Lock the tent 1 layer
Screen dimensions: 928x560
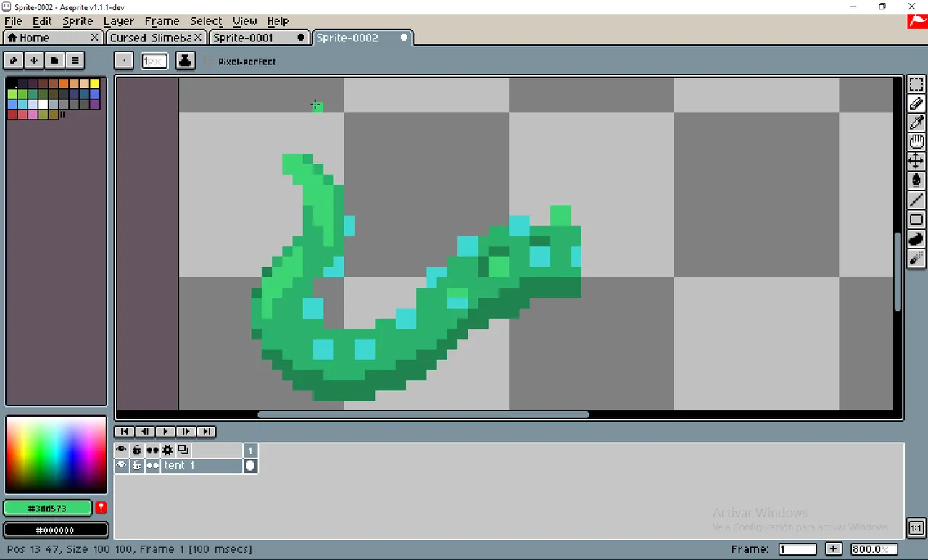tap(136, 466)
